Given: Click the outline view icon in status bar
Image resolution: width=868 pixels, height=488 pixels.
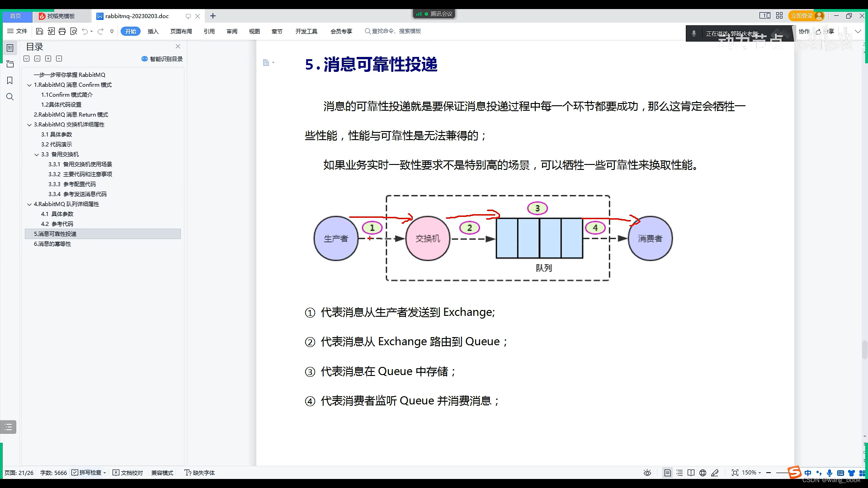Looking at the screenshot, I should click(x=680, y=473).
